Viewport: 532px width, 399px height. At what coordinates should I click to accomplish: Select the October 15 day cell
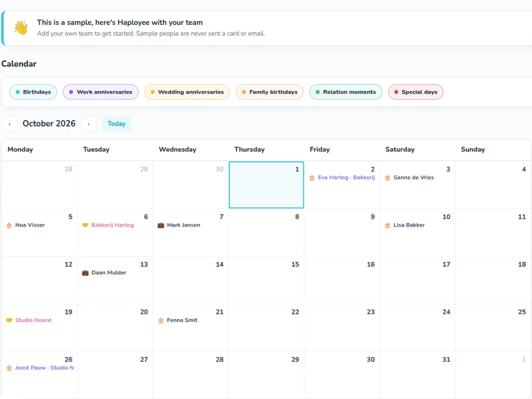tap(266, 280)
